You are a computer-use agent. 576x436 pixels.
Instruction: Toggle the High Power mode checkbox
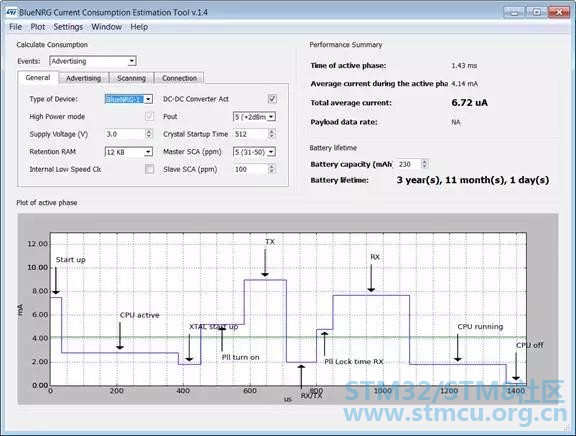pyautogui.click(x=149, y=116)
